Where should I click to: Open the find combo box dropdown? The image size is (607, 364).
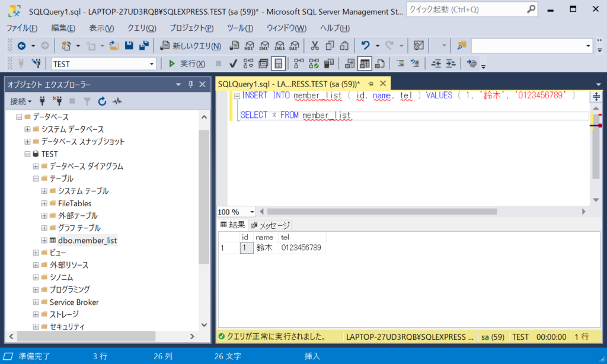(588, 46)
